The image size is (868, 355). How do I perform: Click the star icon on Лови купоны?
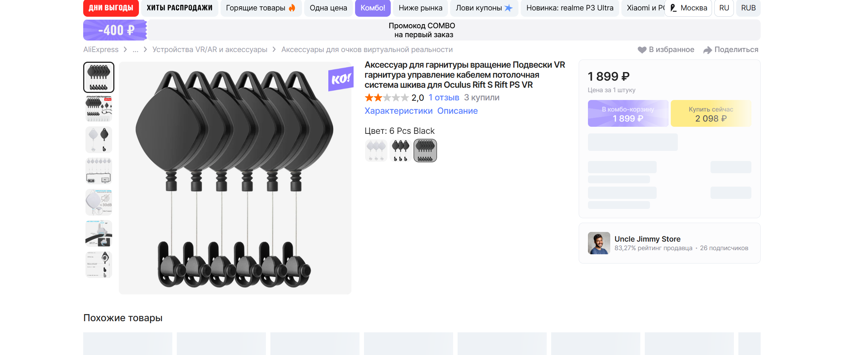click(x=508, y=8)
